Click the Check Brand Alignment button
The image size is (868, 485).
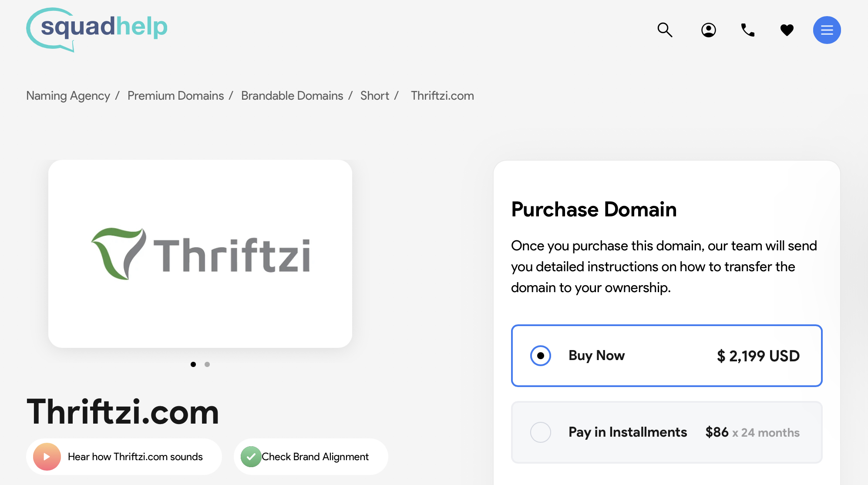click(311, 456)
